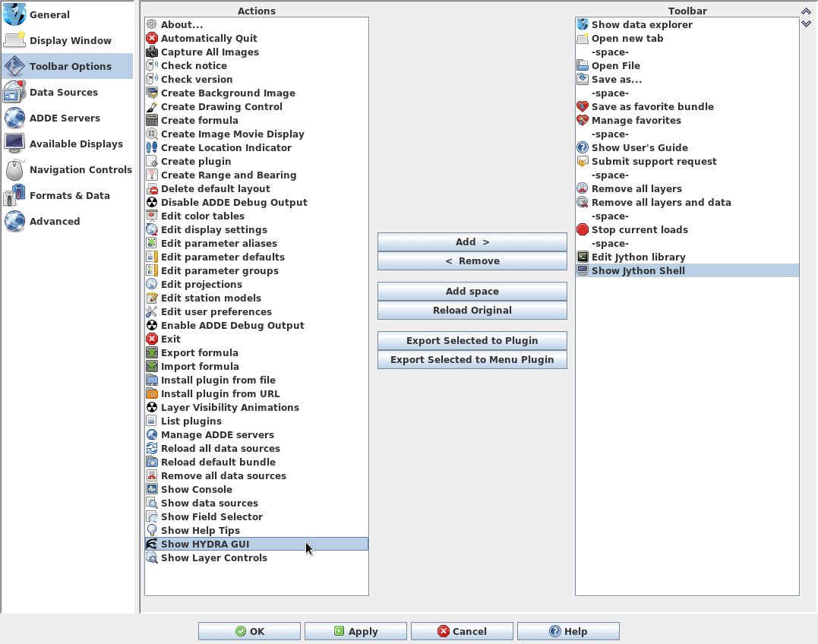This screenshot has height=644, width=818.
Task: Click Export Selected to Menu Plugin
Action: 472,359
